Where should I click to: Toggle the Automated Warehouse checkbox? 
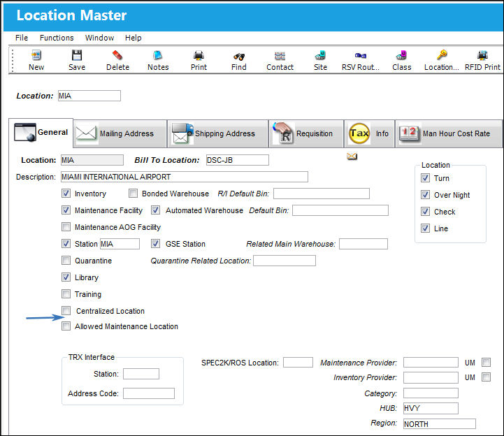pos(155,210)
